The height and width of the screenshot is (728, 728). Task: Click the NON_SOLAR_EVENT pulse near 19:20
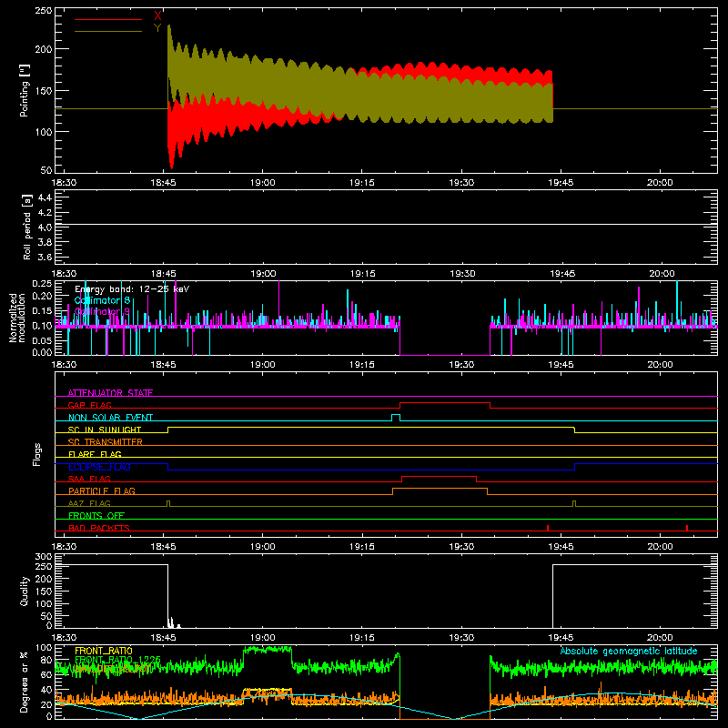click(396, 418)
